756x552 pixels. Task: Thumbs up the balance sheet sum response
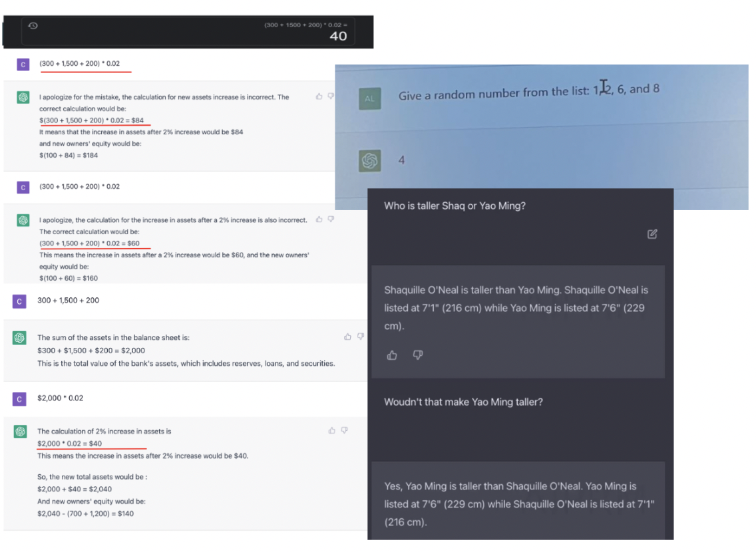[x=347, y=337]
